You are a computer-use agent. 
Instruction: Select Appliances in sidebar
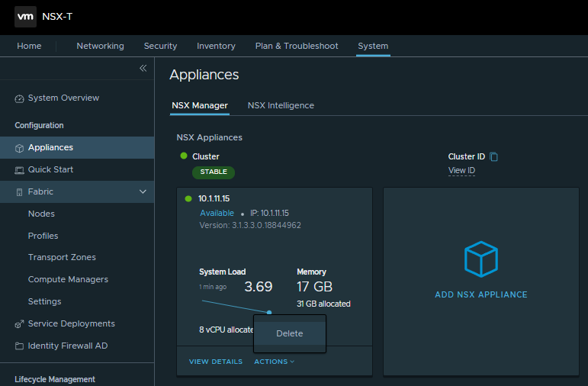click(77, 147)
